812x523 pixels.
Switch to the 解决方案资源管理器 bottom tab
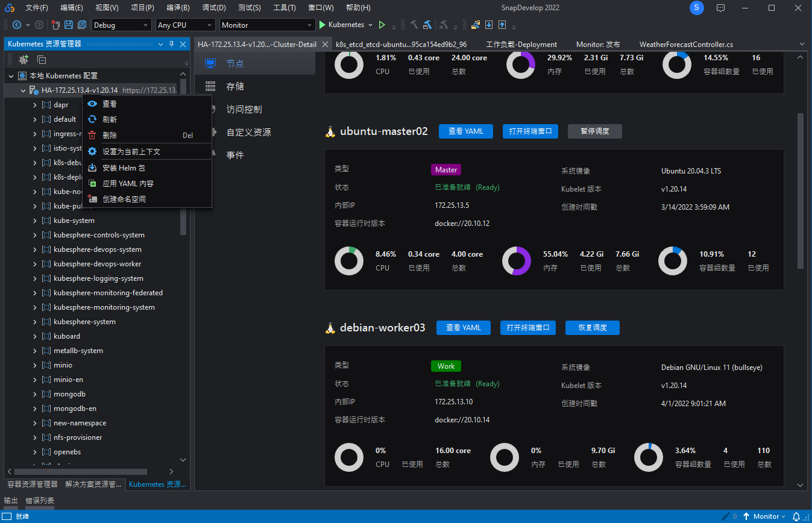[93, 484]
